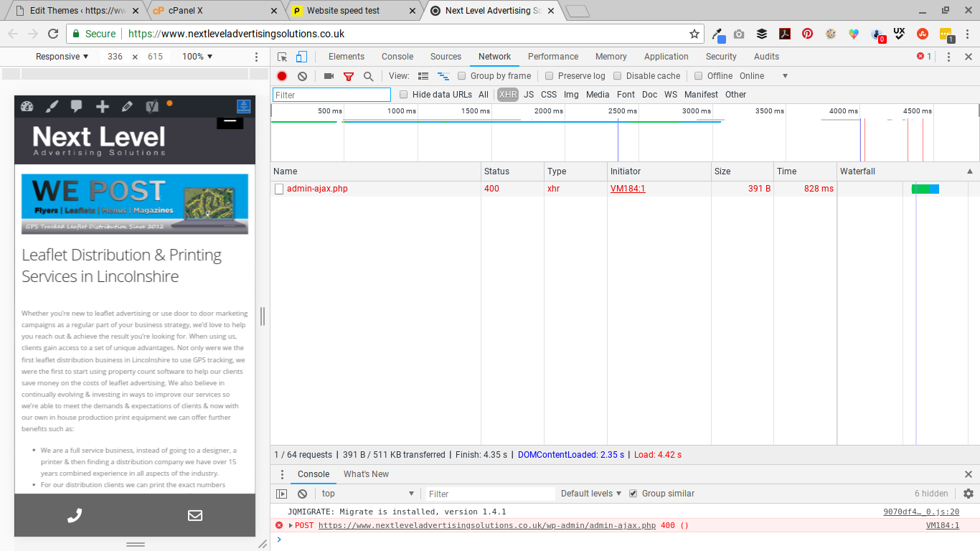Image resolution: width=980 pixels, height=551 pixels.
Task: Toggle the Offline checkbox
Action: [698, 76]
